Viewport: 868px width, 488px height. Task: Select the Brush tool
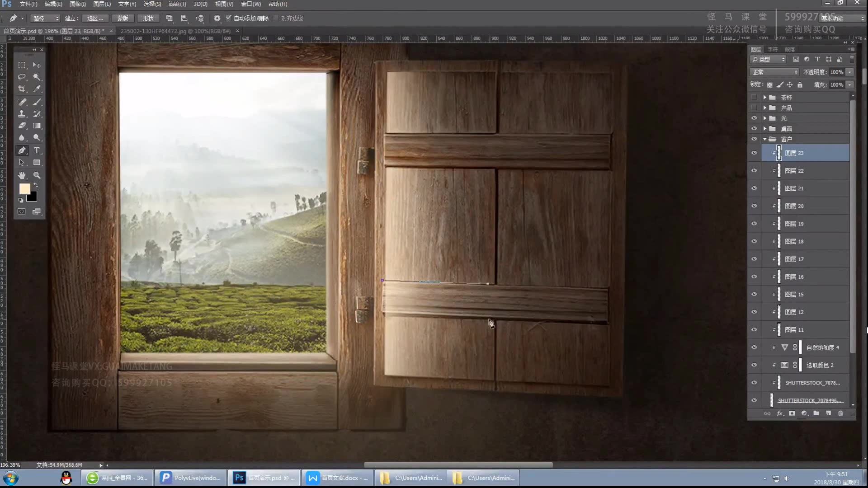coord(37,102)
